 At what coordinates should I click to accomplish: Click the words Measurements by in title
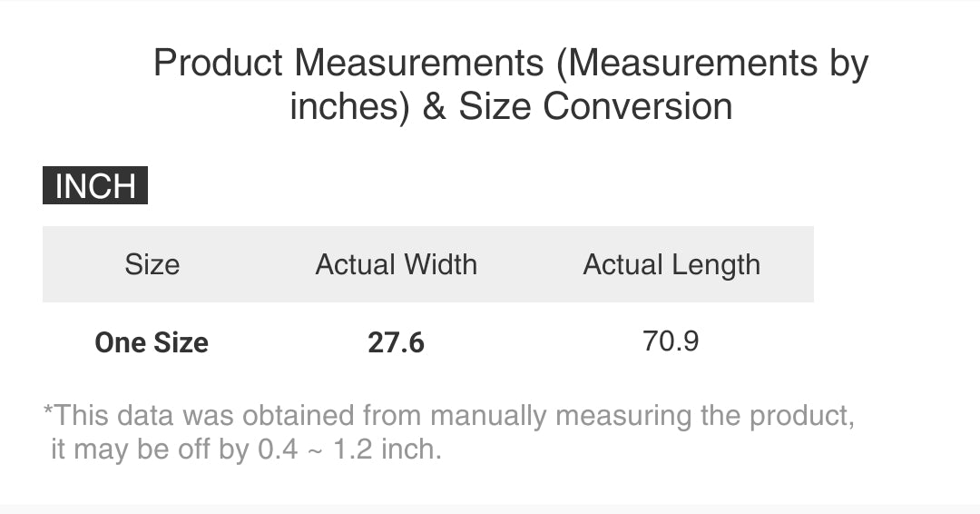719,64
